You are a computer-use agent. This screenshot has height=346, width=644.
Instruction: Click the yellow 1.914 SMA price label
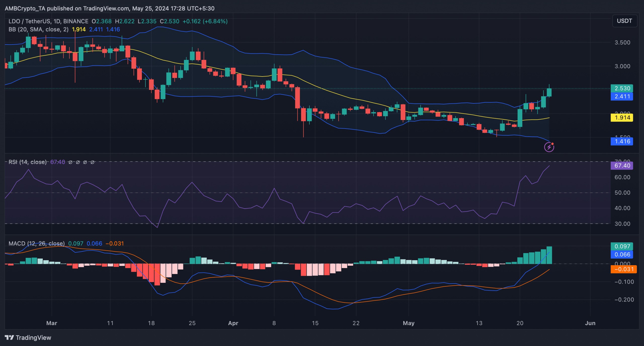point(622,118)
